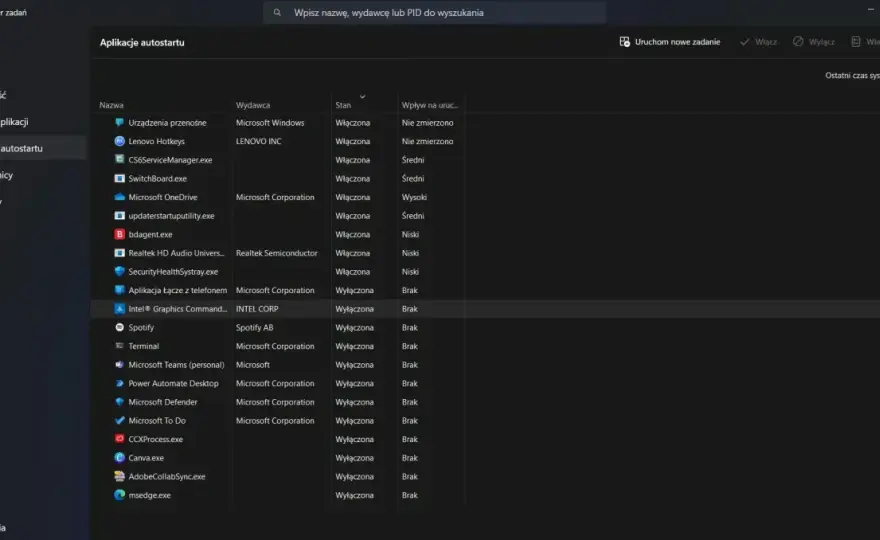880x540 pixels.
Task: Click the Canva.exe icon
Action: 120,457
